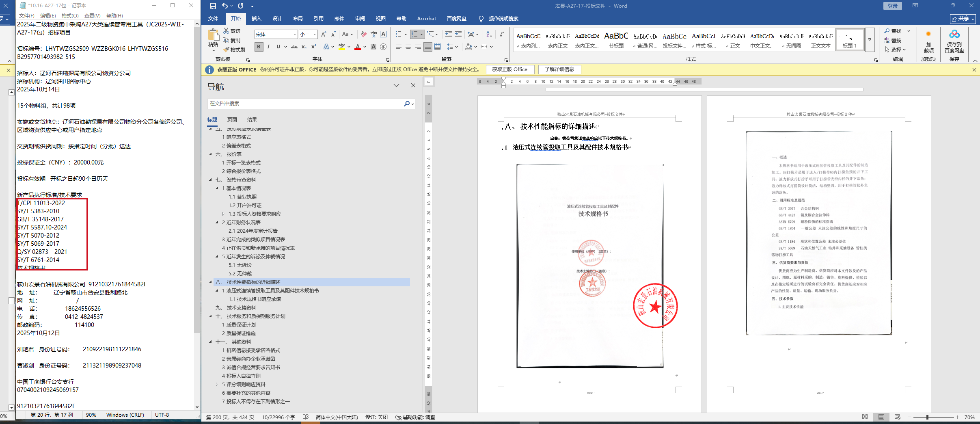This screenshot has width=980, height=424.
Task: Click the 了解详细信息 button
Action: coord(559,69)
